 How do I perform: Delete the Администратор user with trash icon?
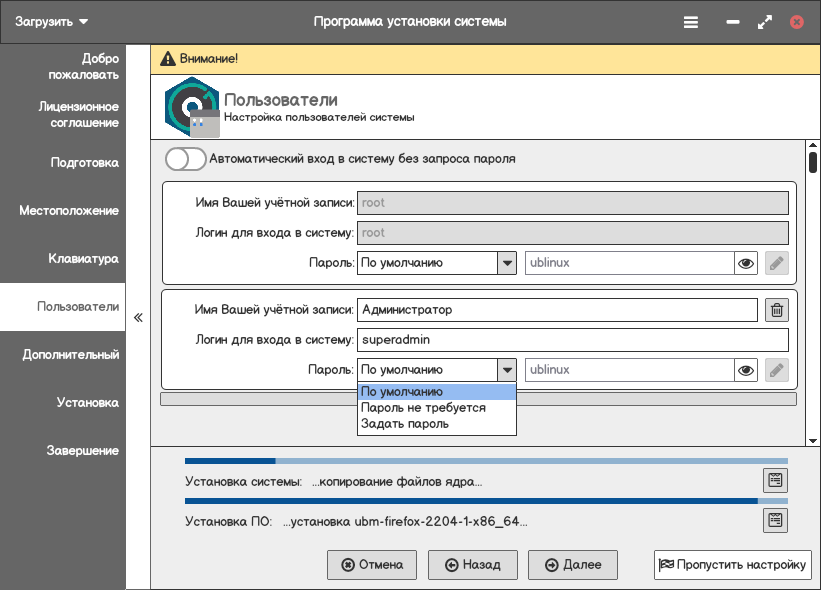(x=777, y=310)
